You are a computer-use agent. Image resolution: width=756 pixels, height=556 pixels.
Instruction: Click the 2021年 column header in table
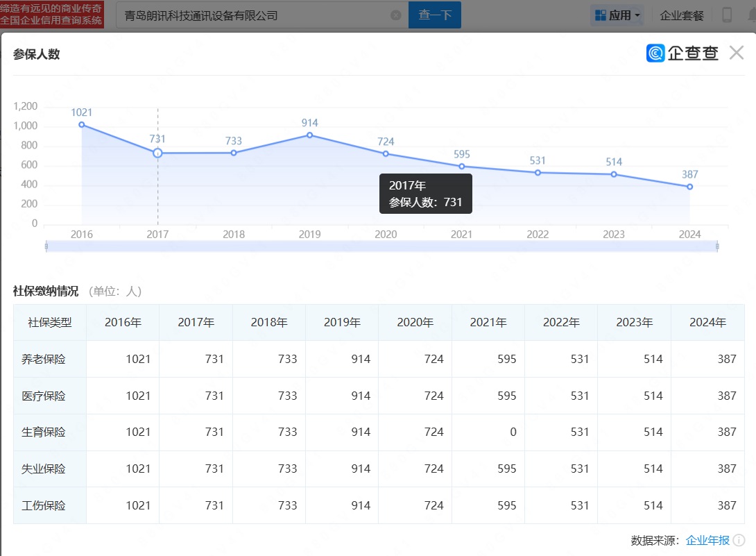(488, 322)
